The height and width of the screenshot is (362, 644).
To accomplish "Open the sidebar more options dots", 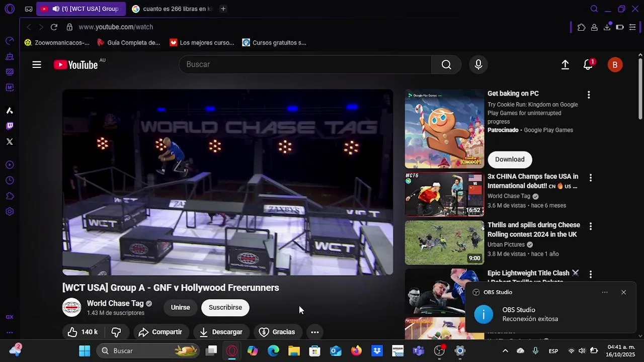I will point(10,332).
